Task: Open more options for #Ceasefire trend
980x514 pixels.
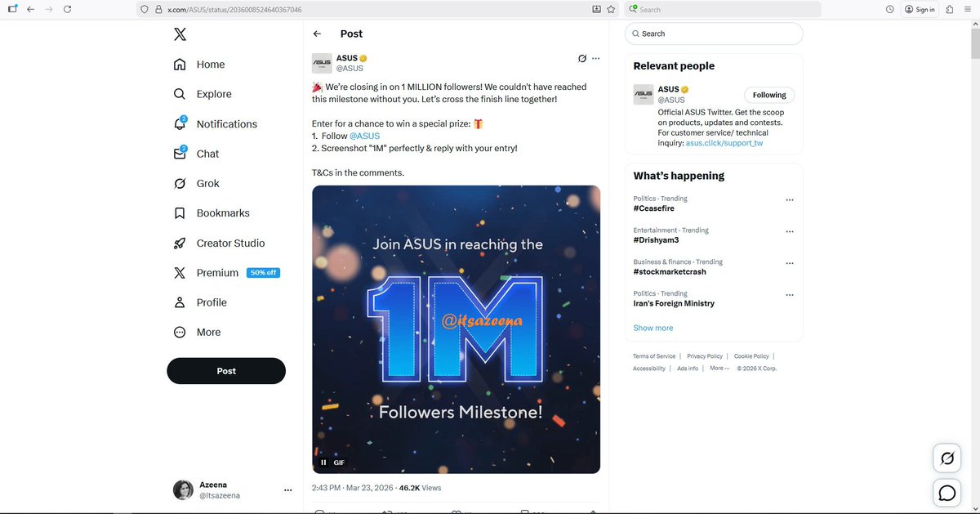Action: point(789,199)
